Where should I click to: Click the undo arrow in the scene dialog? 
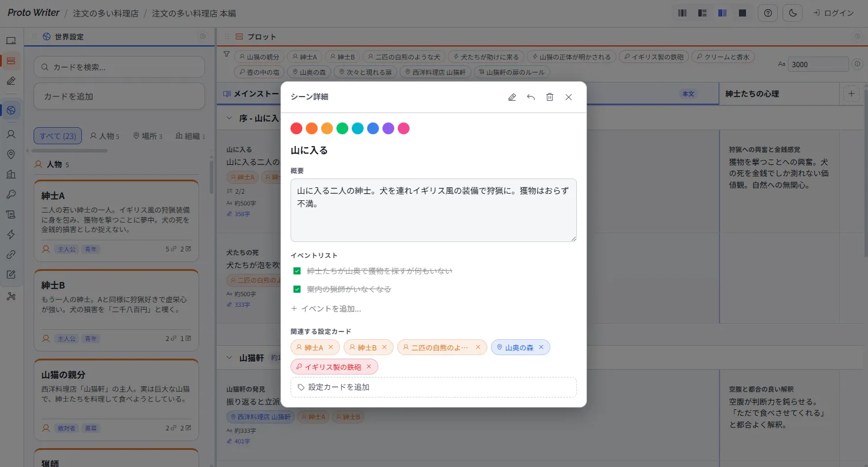coord(530,97)
